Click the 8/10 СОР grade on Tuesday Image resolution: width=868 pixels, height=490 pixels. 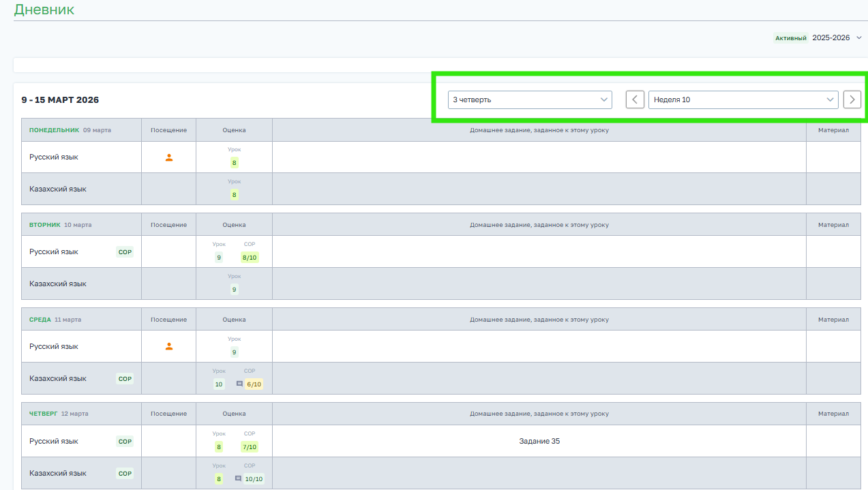point(250,258)
